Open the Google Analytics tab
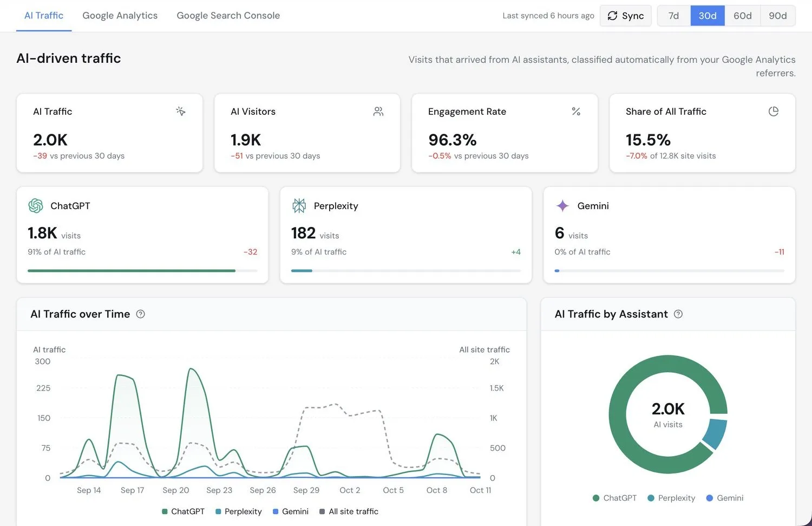This screenshot has width=812, height=526. coord(120,16)
